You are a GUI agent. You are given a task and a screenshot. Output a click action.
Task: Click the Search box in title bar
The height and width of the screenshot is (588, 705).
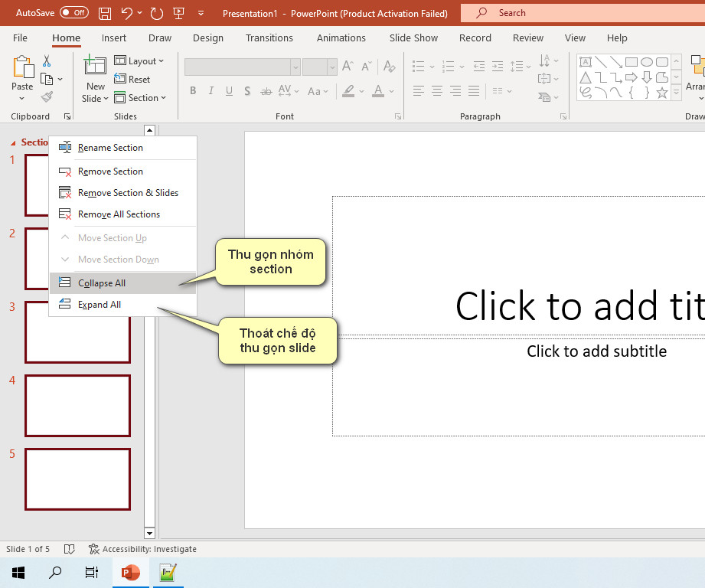pos(583,13)
